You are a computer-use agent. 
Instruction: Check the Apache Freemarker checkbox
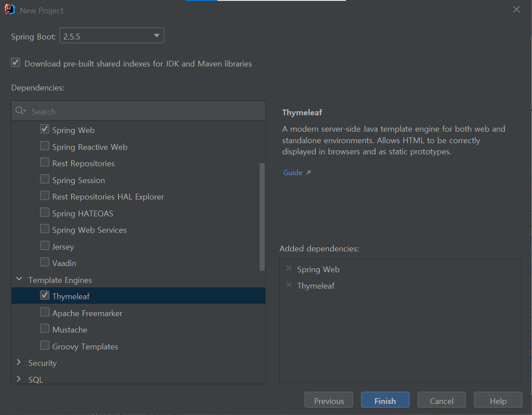point(45,312)
